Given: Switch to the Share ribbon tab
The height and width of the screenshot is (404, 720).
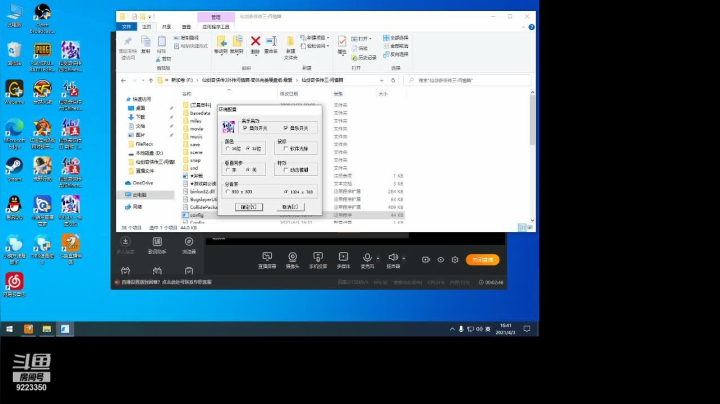Looking at the screenshot, I should pos(166,27).
